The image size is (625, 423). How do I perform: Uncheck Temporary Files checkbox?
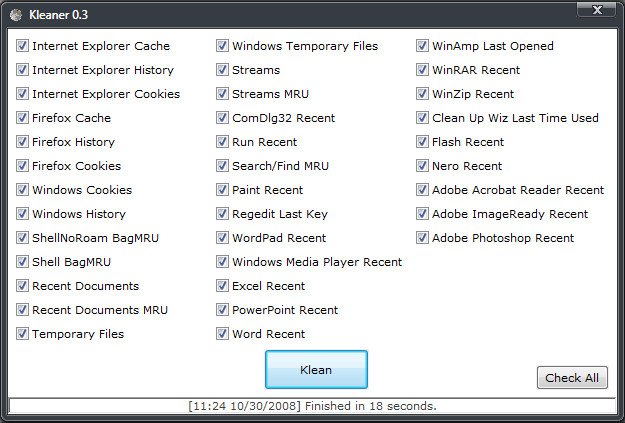pos(22,333)
